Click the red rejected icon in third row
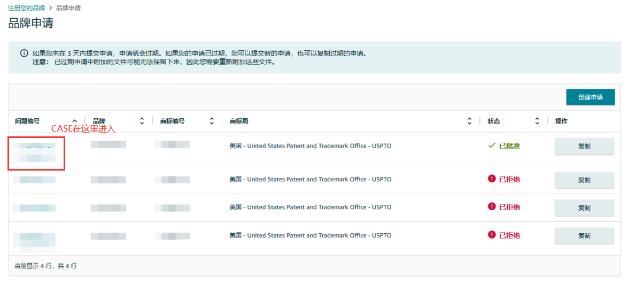 click(x=492, y=206)
